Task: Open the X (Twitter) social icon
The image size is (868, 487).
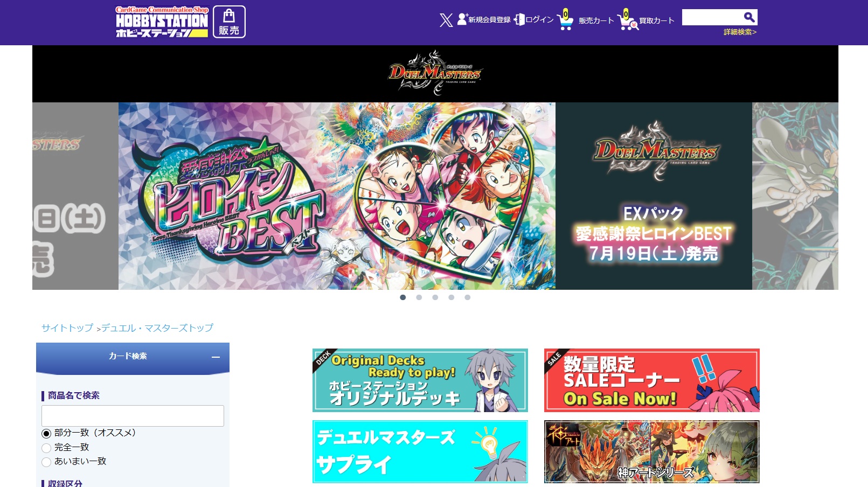Action: (x=446, y=20)
